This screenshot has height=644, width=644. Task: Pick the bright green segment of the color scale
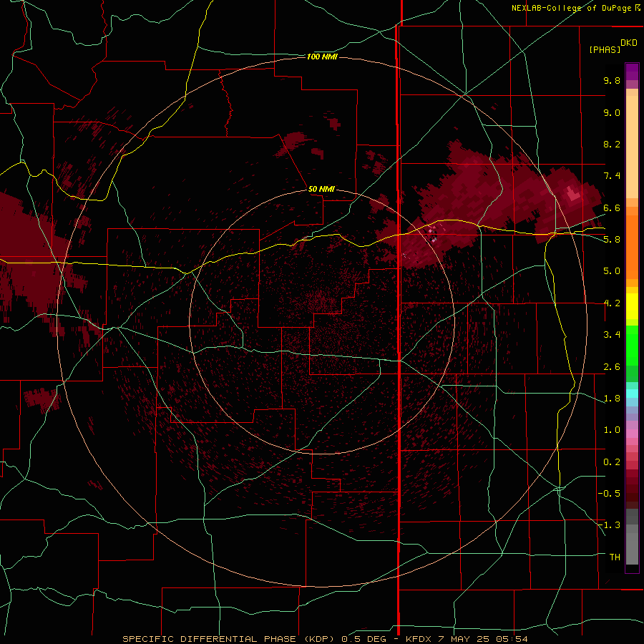pos(632,345)
